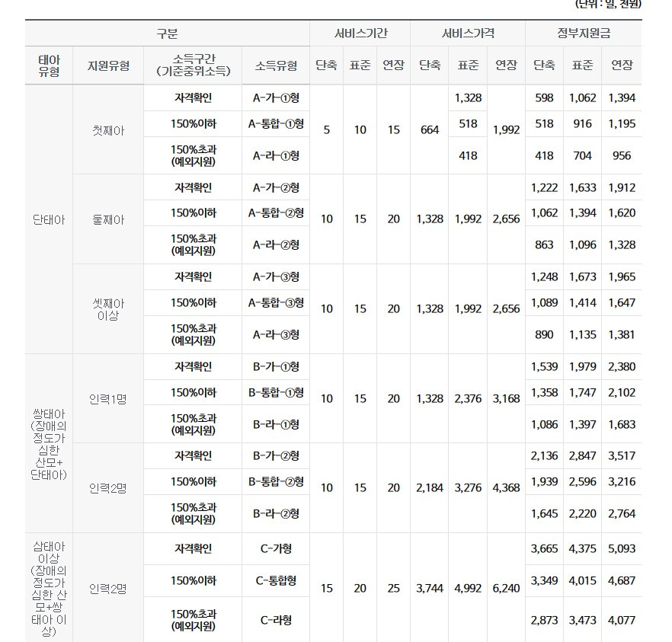Viewport: 672px width, 642px height.
Task: Click the 1,248 support value
Action: [x=544, y=276]
